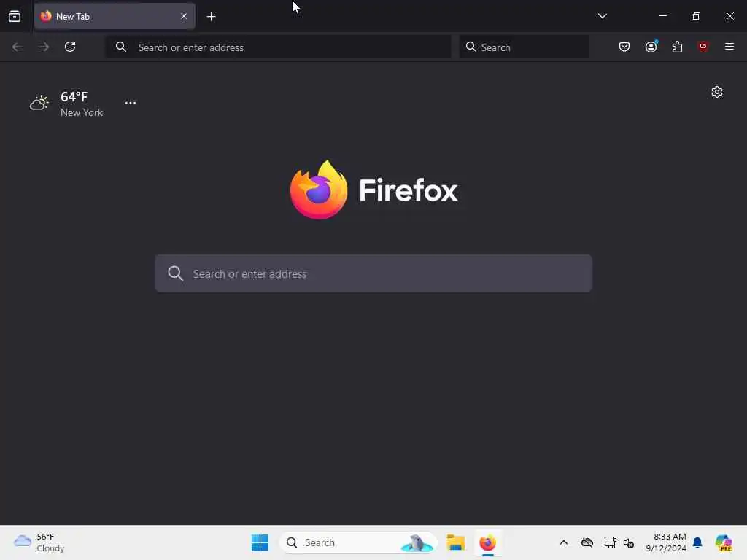Minimize the Firefox window
747x560 pixels.
coord(662,16)
